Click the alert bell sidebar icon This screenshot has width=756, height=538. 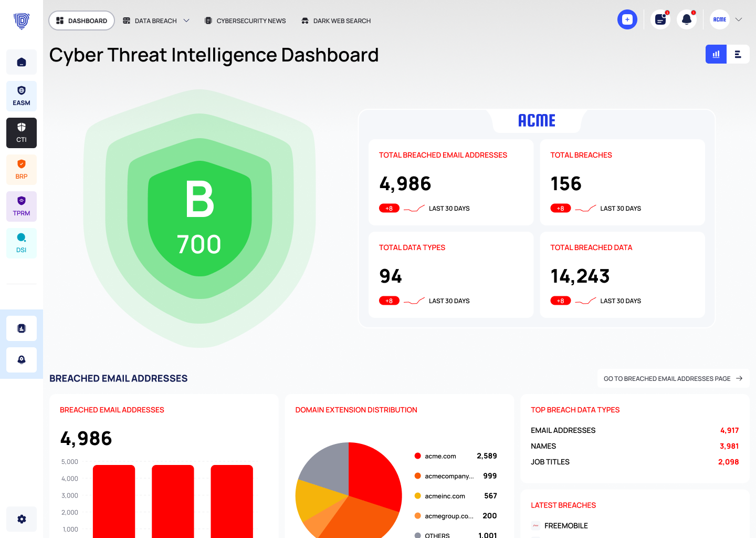pos(22,360)
